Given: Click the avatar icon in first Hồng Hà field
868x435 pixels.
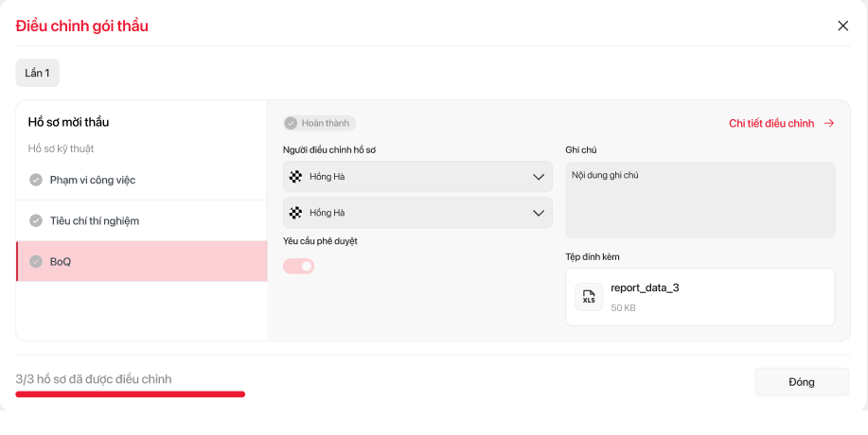Looking at the screenshot, I should (x=295, y=177).
